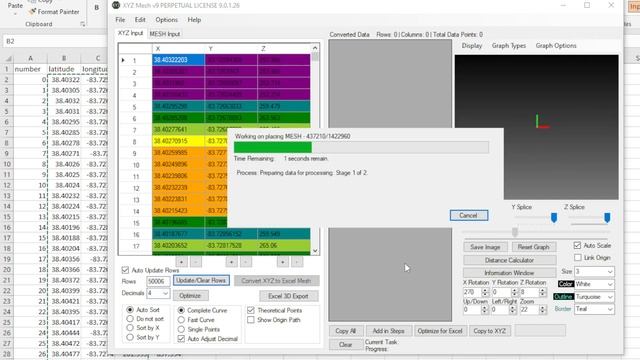The width and height of the screenshot is (640, 360).
Task: Click the Format Painter icon in Excel
Action: click(32, 12)
